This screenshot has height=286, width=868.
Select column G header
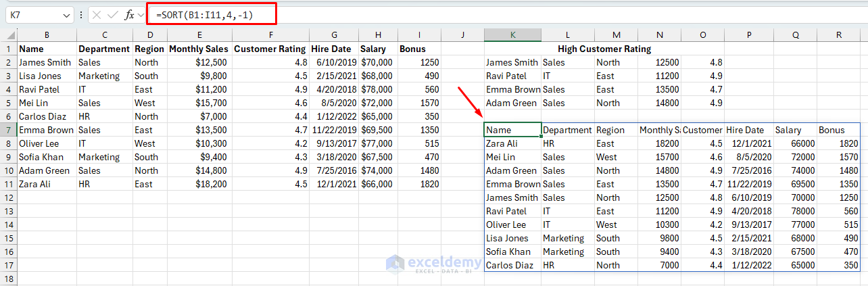point(334,35)
